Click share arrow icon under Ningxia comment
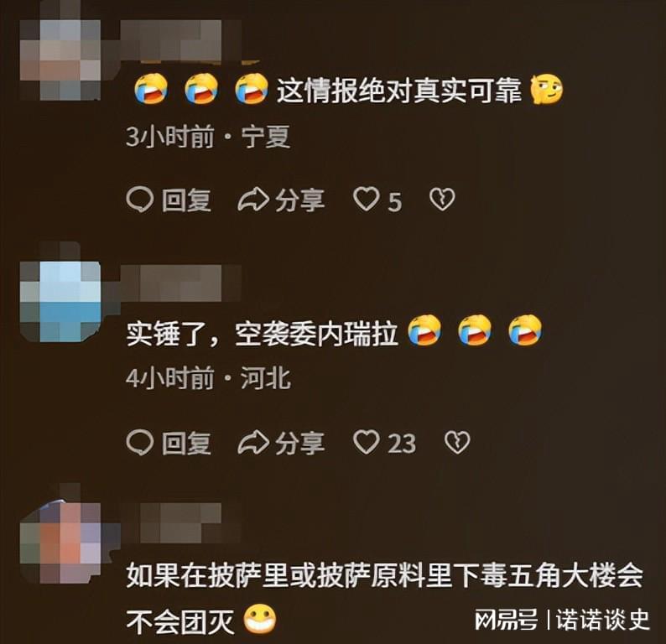The width and height of the screenshot is (666, 644). pyautogui.click(x=253, y=200)
